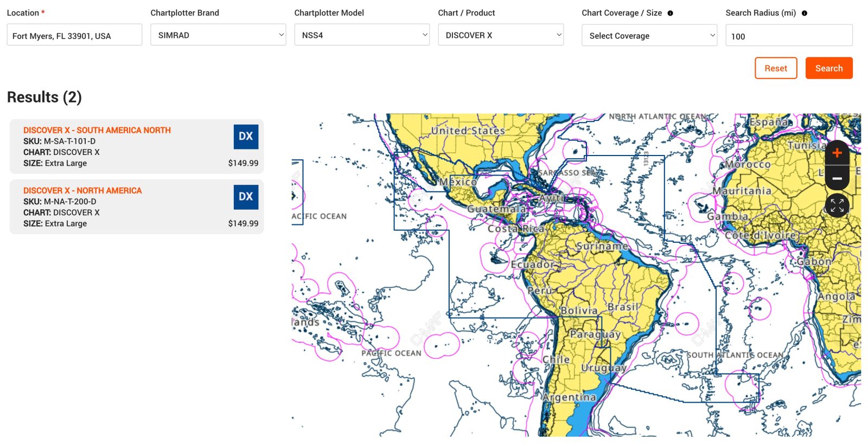The height and width of the screenshot is (446, 868).
Task: Click the United States map label
Action: tap(468, 131)
